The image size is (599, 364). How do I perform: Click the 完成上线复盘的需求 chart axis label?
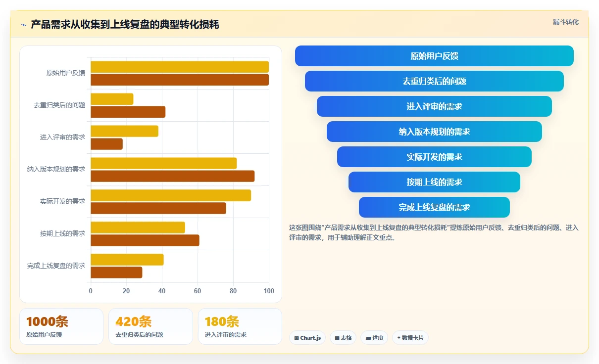(56, 266)
